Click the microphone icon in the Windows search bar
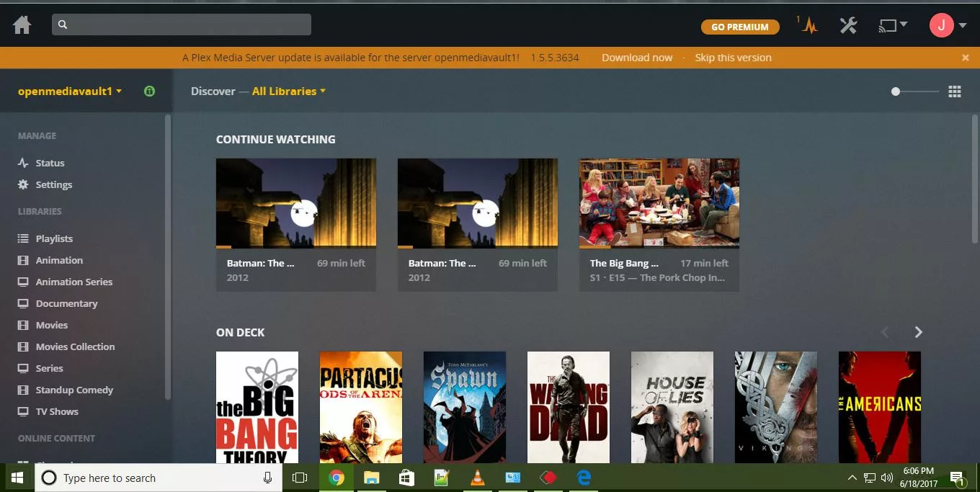Screen dimensions: 980x492 267,478
